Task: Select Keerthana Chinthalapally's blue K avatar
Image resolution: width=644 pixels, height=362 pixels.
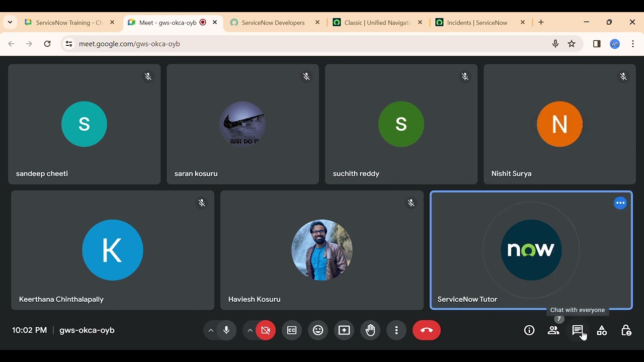Action: (x=113, y=250)
